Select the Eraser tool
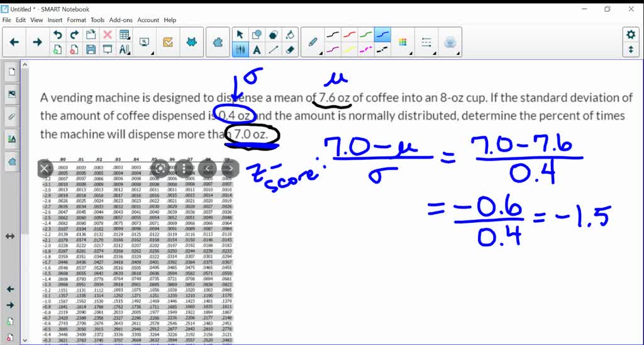Screen dimensions: 644x345 coord(290,50)
